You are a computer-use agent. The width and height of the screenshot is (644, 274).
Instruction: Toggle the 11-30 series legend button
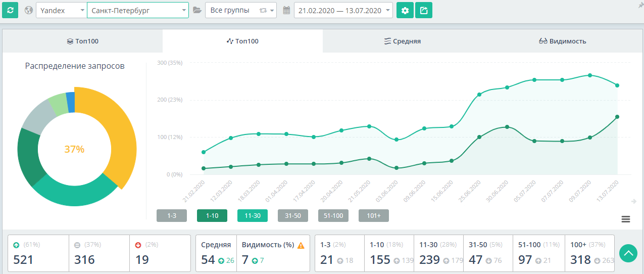(253, 216)
